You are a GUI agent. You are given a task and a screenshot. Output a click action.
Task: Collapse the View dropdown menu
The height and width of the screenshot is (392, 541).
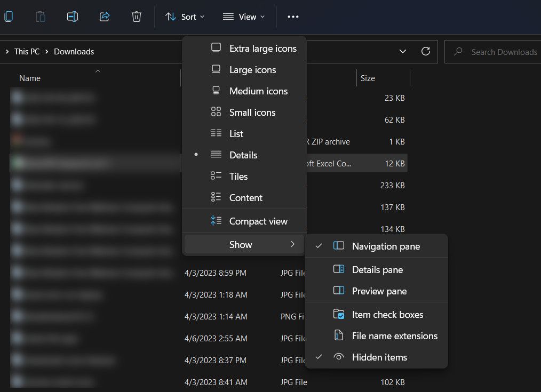coord(244,17)
